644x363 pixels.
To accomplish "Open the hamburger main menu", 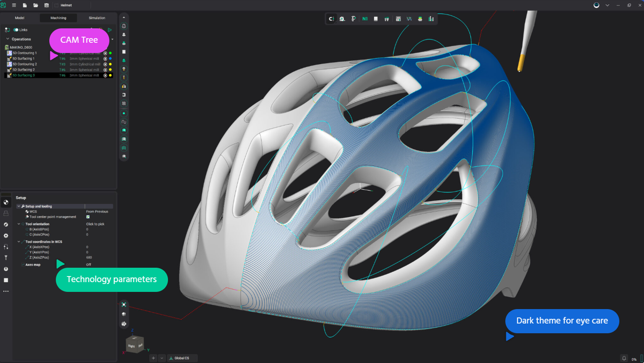I will [14, 5].
